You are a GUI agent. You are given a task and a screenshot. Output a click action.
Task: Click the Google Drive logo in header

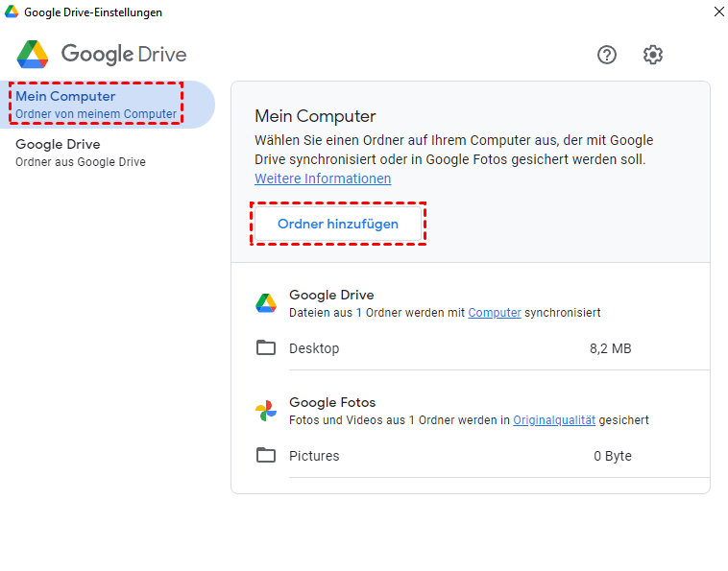coord(33,54)
